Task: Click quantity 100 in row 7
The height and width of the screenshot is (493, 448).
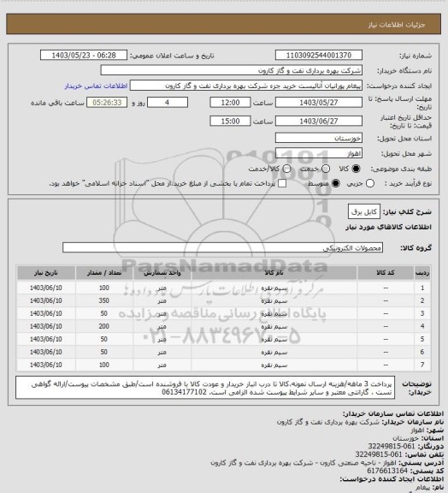Action: point(104,365)
